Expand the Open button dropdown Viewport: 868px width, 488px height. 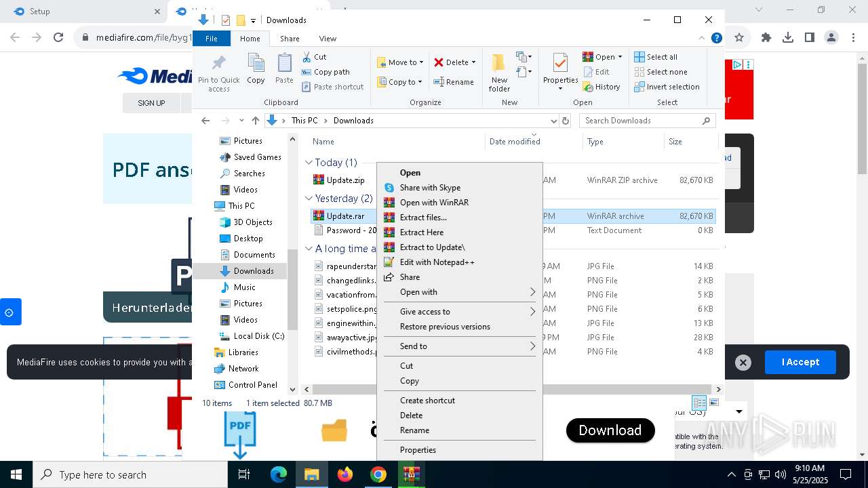tap(619, 57)
